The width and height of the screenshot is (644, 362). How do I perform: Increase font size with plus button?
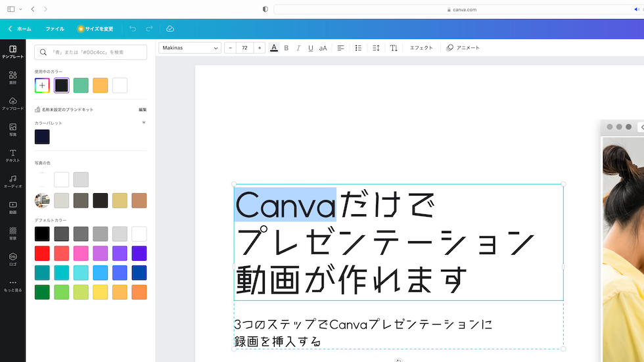(x=259, y=48)
